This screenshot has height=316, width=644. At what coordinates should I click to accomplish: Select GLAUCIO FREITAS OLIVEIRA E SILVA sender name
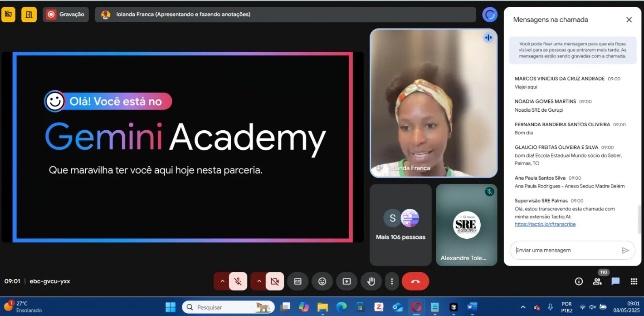coord(556,147)
